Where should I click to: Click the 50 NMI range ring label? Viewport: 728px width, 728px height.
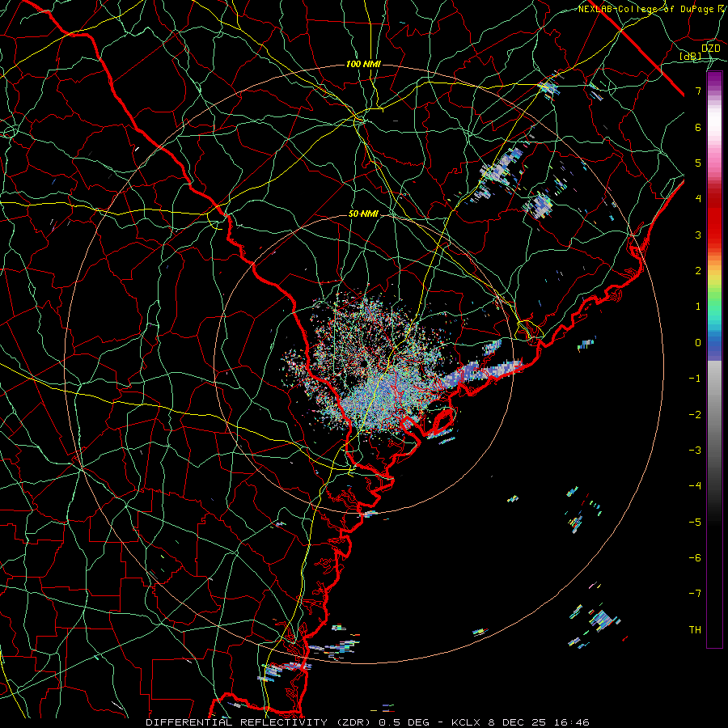pyautogui.click(x=363, y=214)
